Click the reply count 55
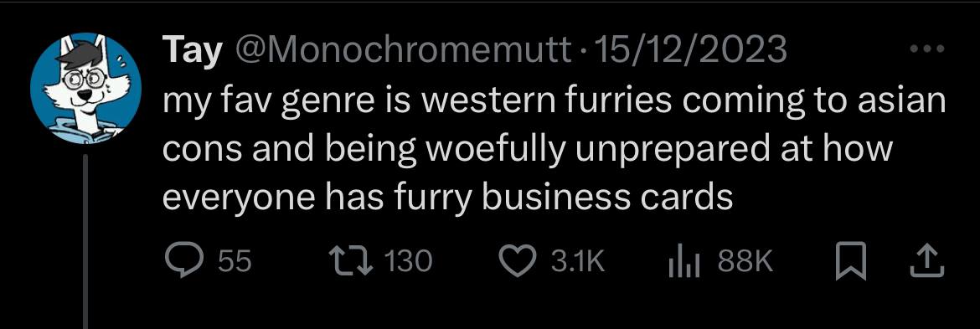Screen dimensions: 980x329 (237, 261)
